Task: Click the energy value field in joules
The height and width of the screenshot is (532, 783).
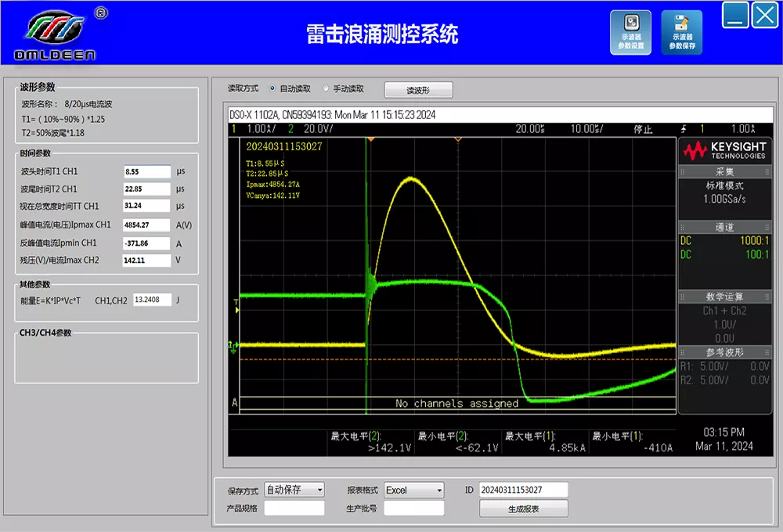Action: pos(151,299)
